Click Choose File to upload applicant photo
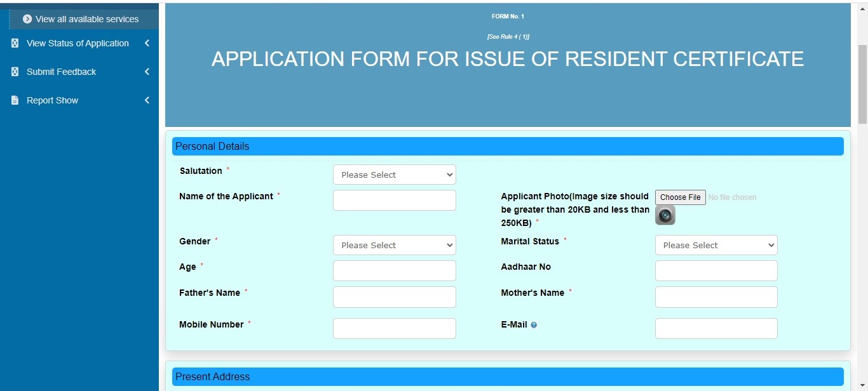Viewport: 868px width, 391px height. tap(680, 197)
